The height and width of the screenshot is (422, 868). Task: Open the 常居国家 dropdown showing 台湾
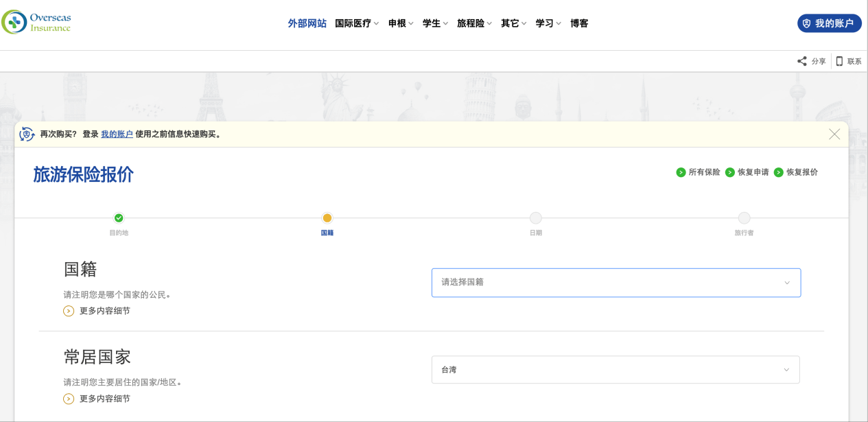[x=615, y=370]
